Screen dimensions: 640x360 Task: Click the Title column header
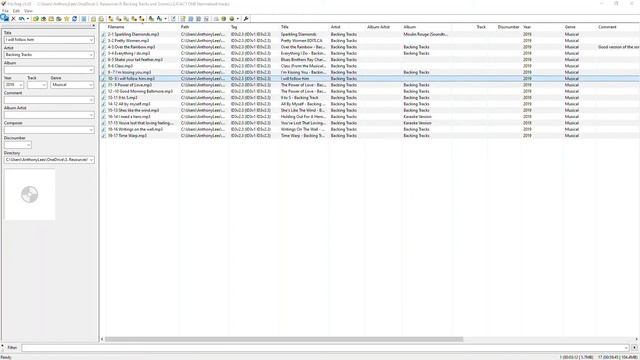pos(284,27)
